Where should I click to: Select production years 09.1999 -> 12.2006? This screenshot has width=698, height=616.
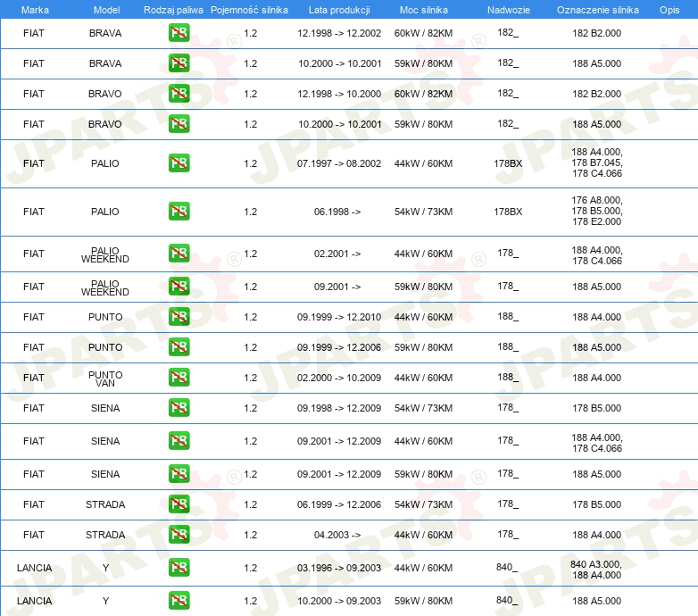(339, 347)
